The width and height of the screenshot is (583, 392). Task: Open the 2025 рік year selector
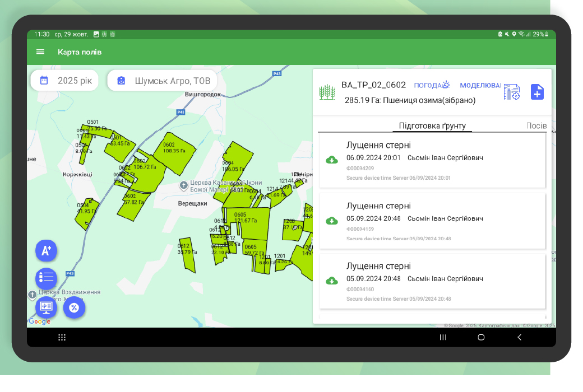pyautogui.click(x=64, y=81)
